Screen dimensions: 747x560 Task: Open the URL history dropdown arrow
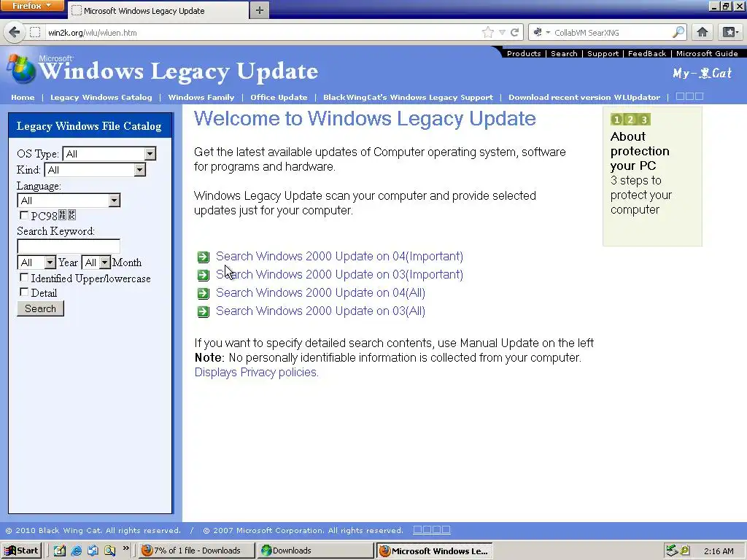click(502, 32)
